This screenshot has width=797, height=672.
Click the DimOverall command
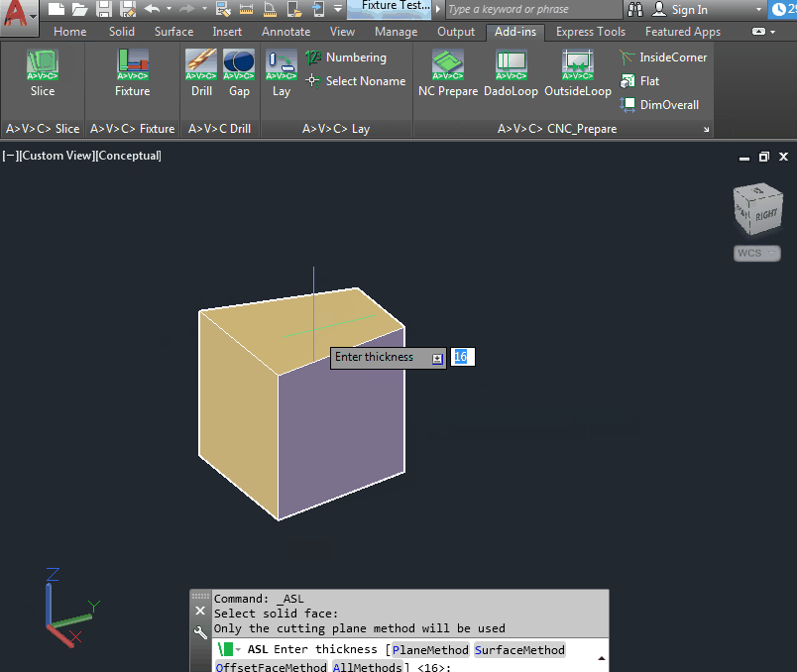660,105
